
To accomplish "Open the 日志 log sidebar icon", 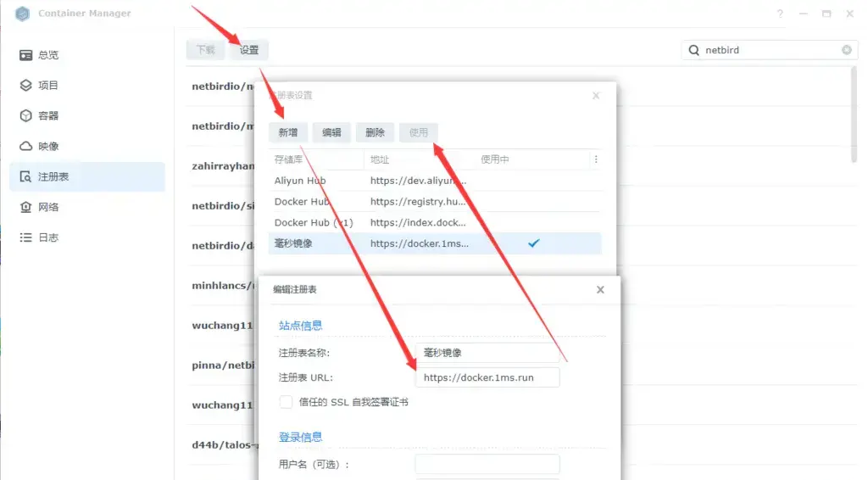I will (x=25, y=237).
